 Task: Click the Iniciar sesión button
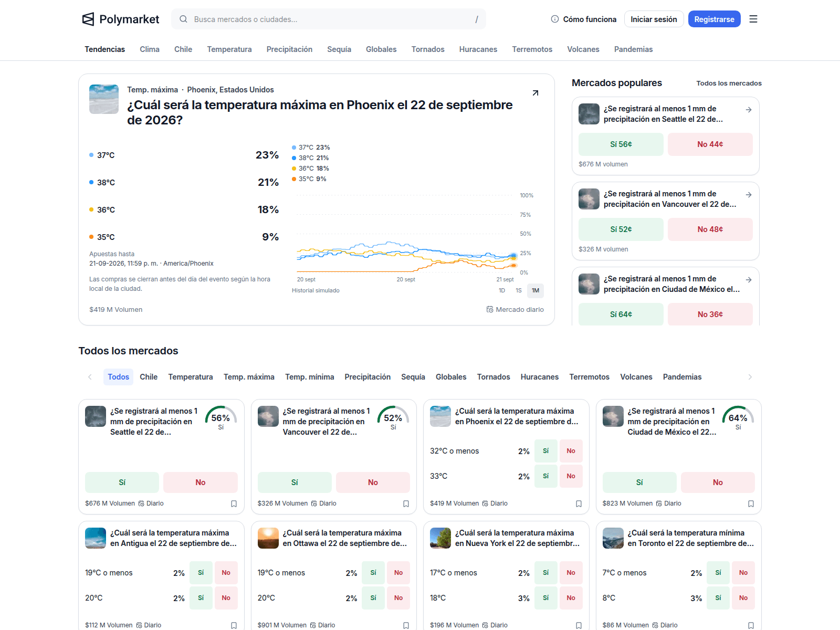click(x=654, y=19)
